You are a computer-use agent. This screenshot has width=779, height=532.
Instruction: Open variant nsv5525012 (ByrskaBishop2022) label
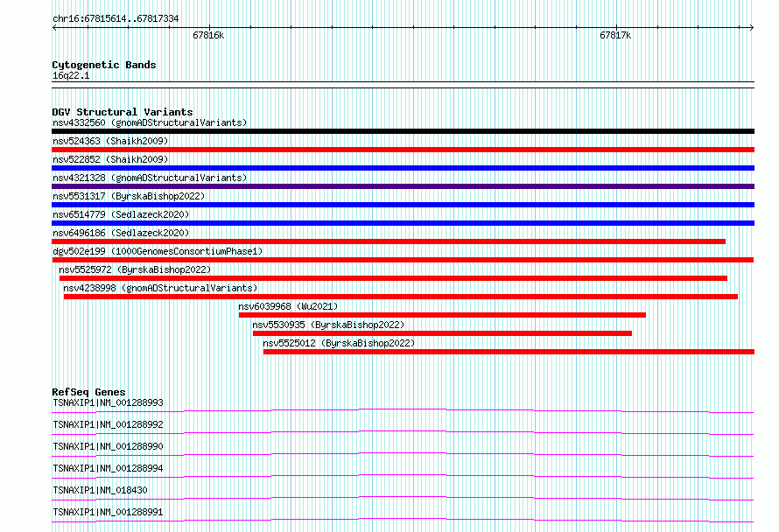pyautogui.click(x=339, y=343)
